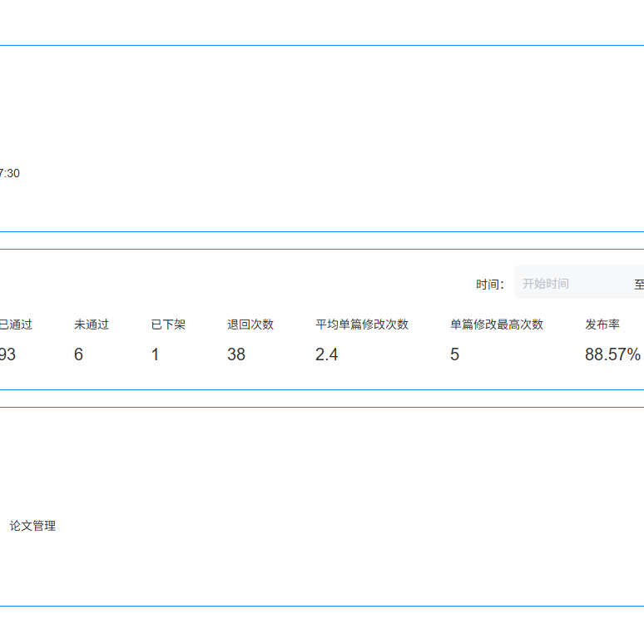Viewport: 644px width, 644px height.
Task: Click the 退回次数 statistic label
Action: click(x=250, y=324)
